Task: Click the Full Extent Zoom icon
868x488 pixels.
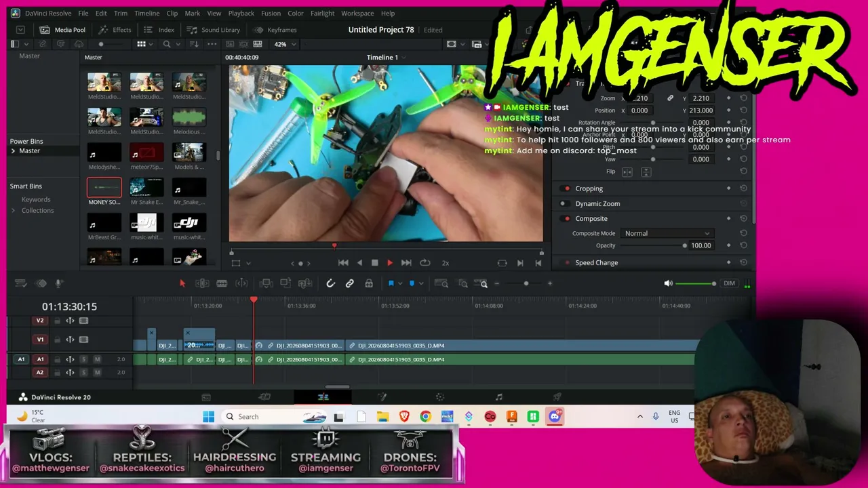Action: (441, 283)
